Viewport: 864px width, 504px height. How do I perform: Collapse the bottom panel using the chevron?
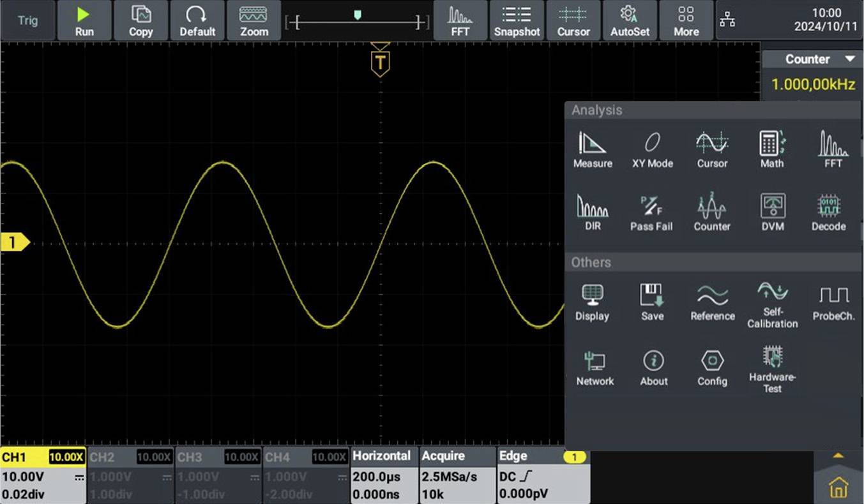click(837, 454)
